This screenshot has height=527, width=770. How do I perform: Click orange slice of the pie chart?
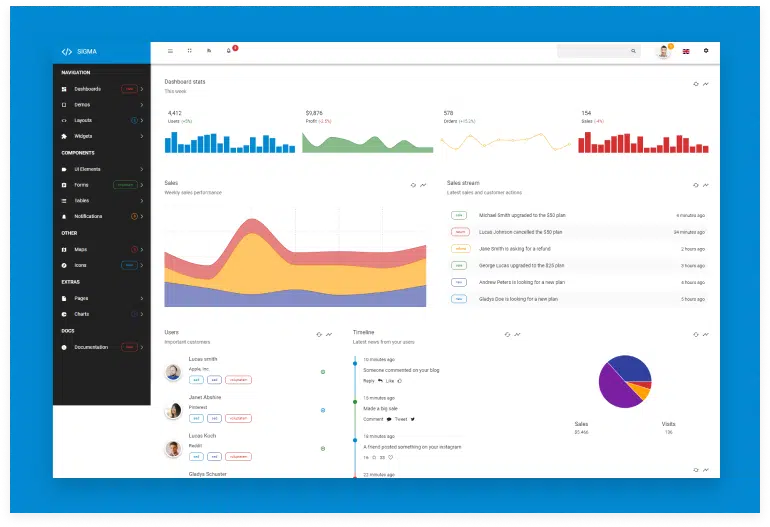coord(641,390)
